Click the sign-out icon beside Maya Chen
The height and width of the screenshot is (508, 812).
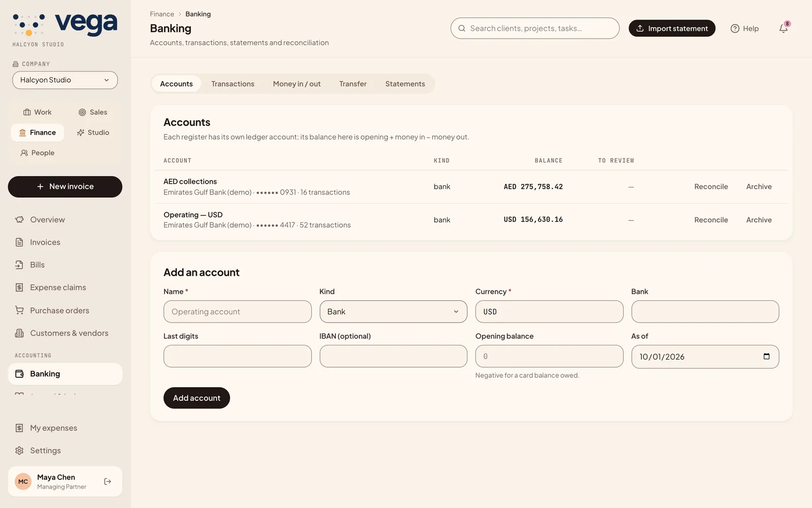click(x=108, y=482)
